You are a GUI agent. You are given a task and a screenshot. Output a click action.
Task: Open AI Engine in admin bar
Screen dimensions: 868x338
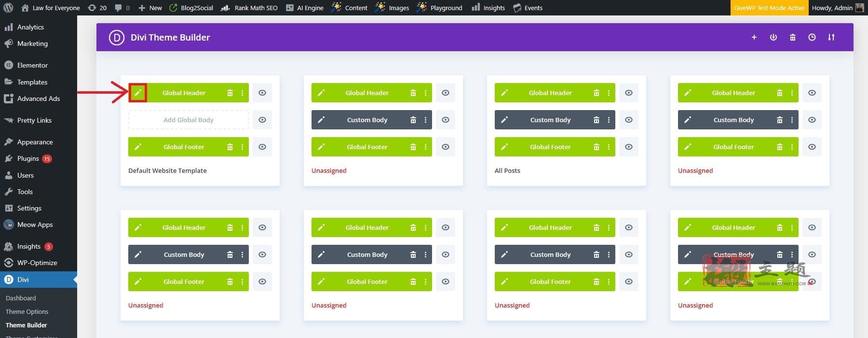[x=304, y=8]
